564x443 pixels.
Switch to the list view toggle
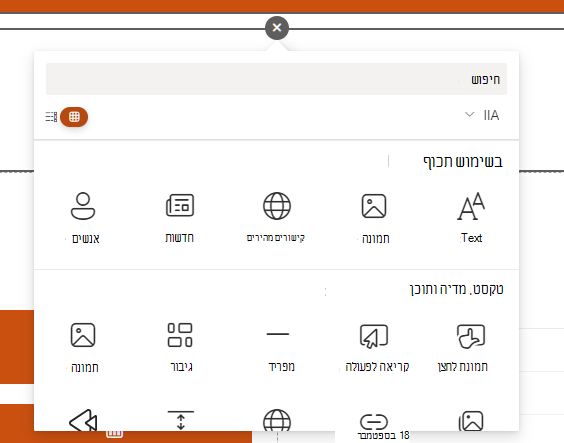51,117
